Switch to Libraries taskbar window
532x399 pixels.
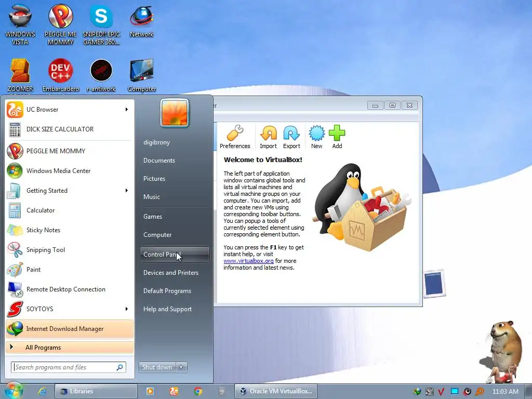tap(96, 391)
